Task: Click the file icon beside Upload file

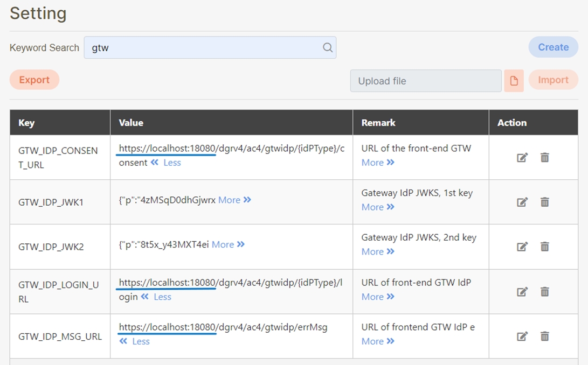Action: pos(514,81)
